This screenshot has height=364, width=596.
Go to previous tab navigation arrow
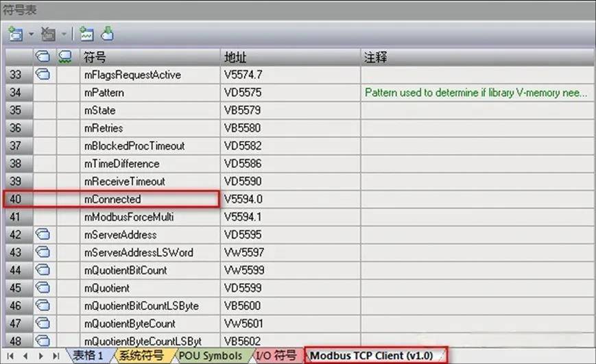[25, 356]
